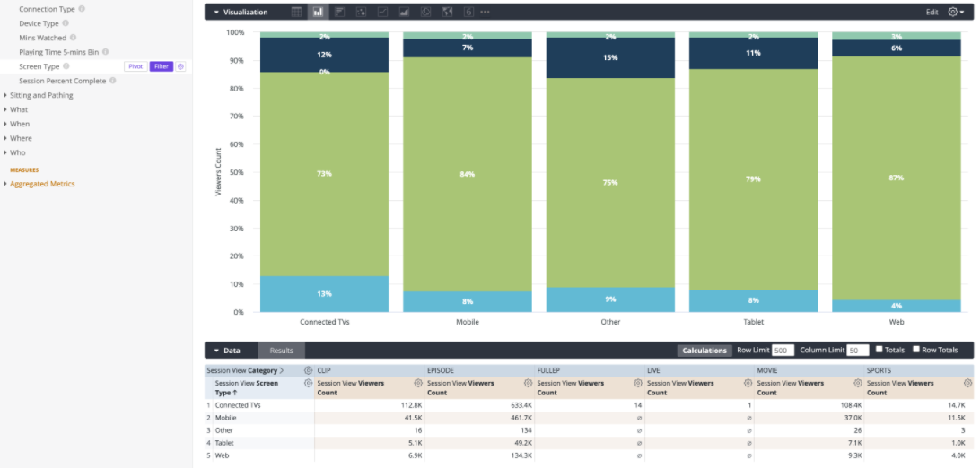Pick the pie chart visualization icon
980x468 pixels.
pos(425,12)
